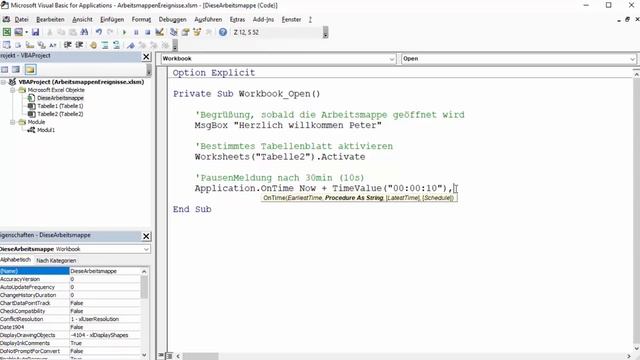Viewport: 640px width, 360px height.
Task: Reset execution with the stop icon
Action: click(147, 32)
